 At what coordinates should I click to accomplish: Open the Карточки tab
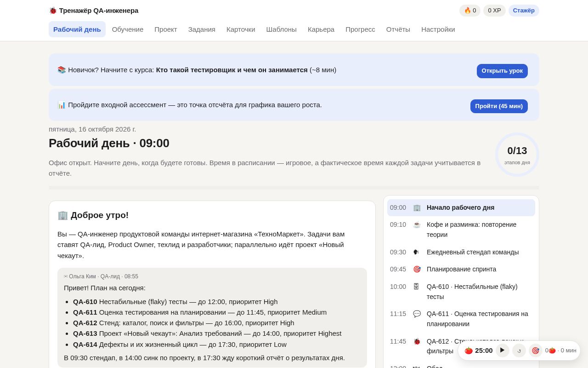[x=241, y=29]
